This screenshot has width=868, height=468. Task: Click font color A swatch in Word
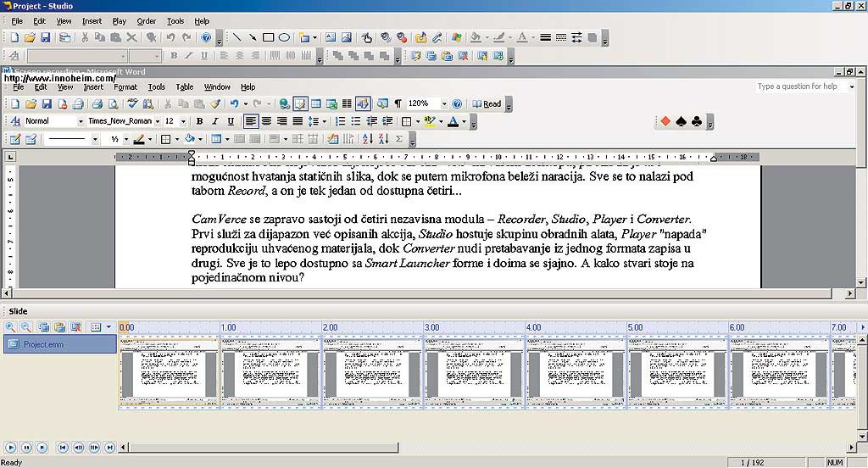[453, 121]
